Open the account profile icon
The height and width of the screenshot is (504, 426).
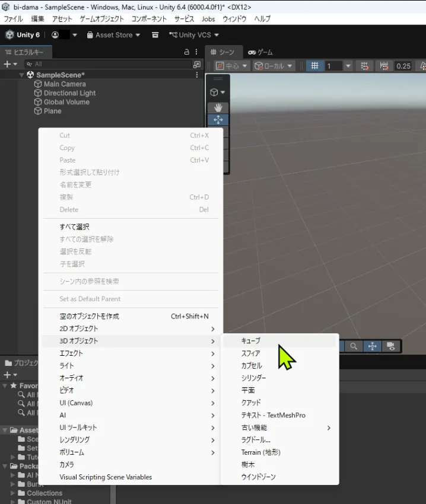pos(55,35)
